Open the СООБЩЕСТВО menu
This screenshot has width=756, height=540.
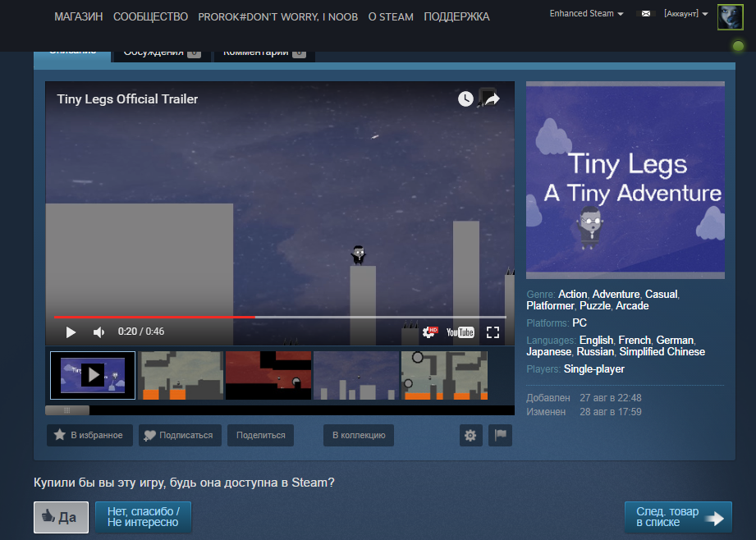pos(150,17)
